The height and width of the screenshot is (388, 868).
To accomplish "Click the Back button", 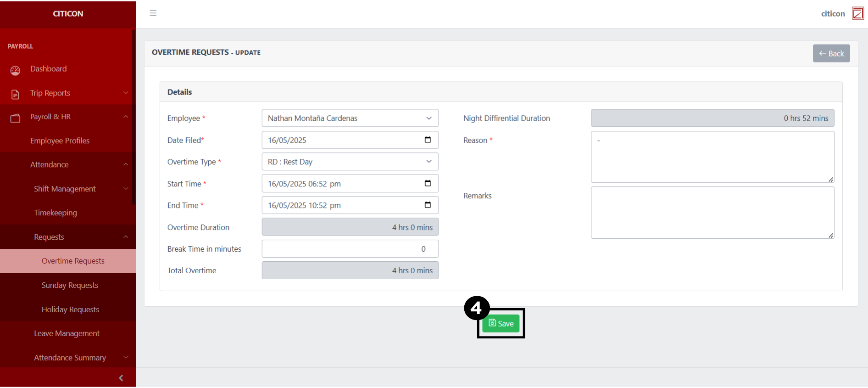I will point(831,54).
